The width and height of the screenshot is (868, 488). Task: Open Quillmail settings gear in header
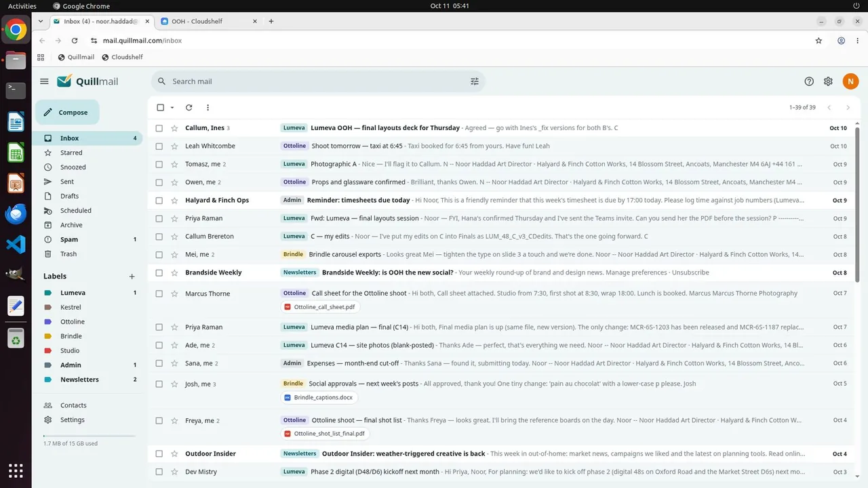828,81
